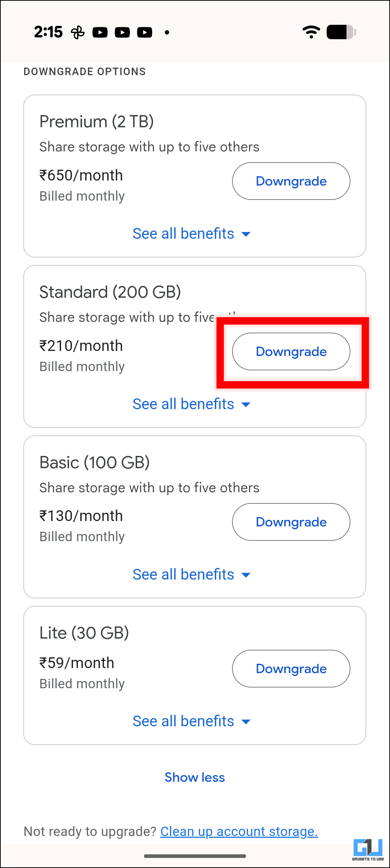
Task: Expand See all benefits for Lite plan
Action: pyautogui.click(x=191, y=721)
